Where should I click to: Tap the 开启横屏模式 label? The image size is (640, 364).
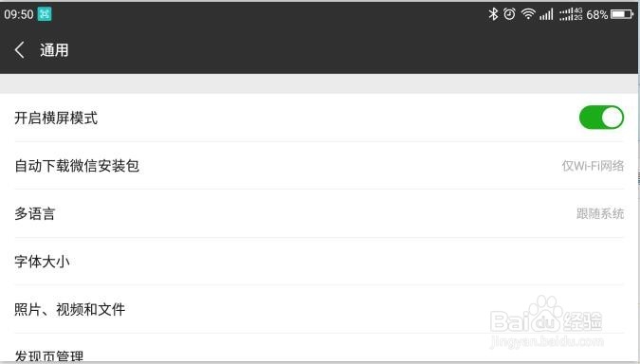[56, 118]
